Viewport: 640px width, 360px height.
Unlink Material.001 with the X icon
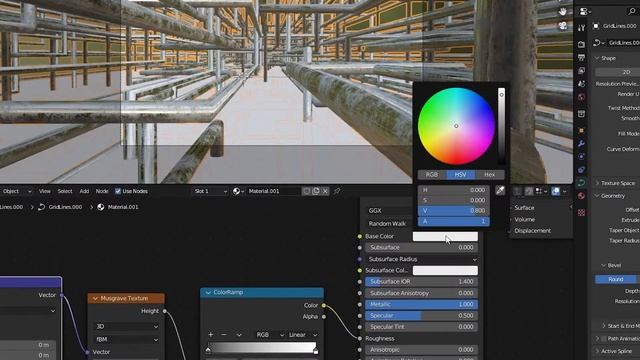pyautogui.click(x=325, y=191)
